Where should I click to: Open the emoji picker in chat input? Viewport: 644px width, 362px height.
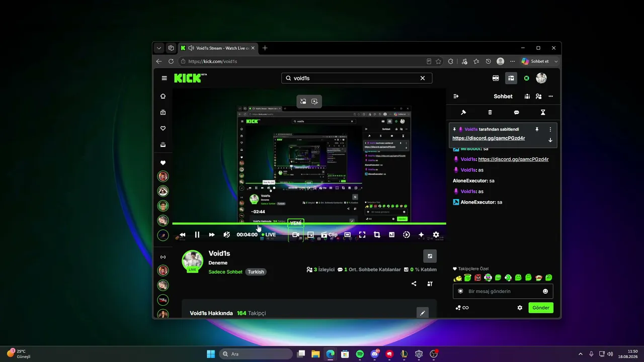click(545, 291)
